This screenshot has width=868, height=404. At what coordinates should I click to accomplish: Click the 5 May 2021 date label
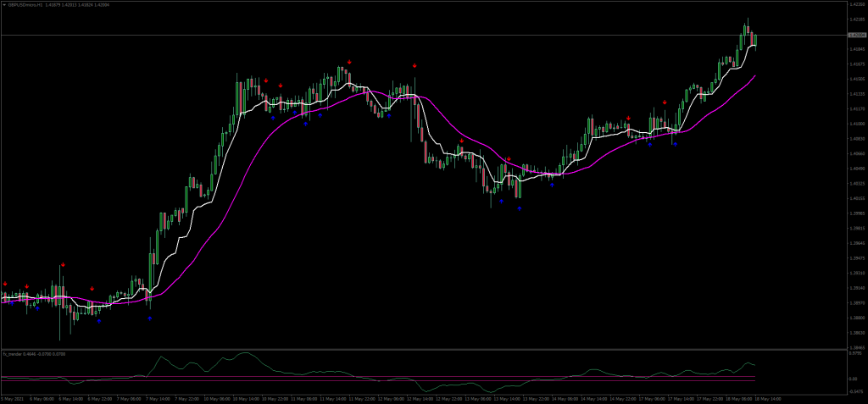(x=11, y=398)
